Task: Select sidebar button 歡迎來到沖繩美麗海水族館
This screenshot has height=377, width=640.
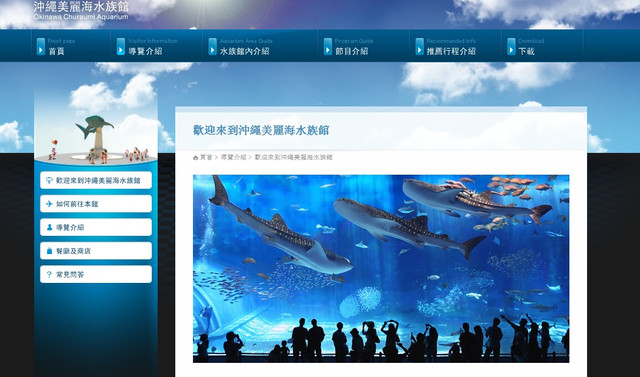Action: [x=96, y=180]
